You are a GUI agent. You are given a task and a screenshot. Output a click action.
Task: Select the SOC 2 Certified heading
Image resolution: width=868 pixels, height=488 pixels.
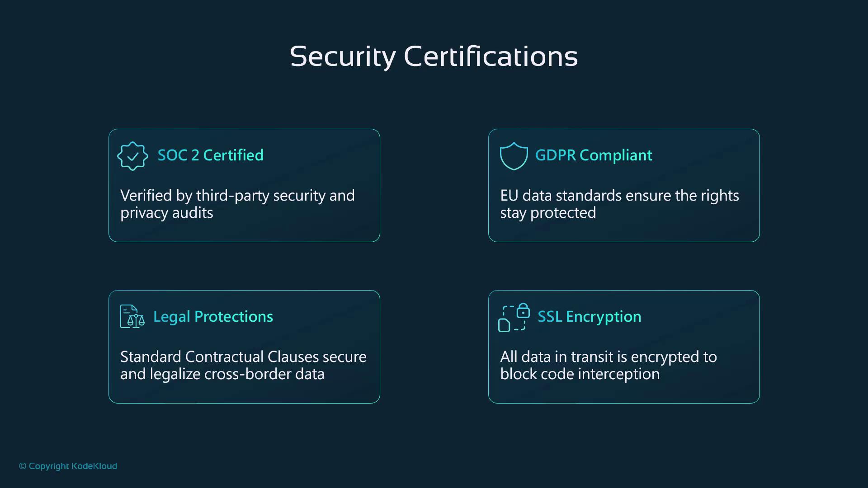pos(210,155)
